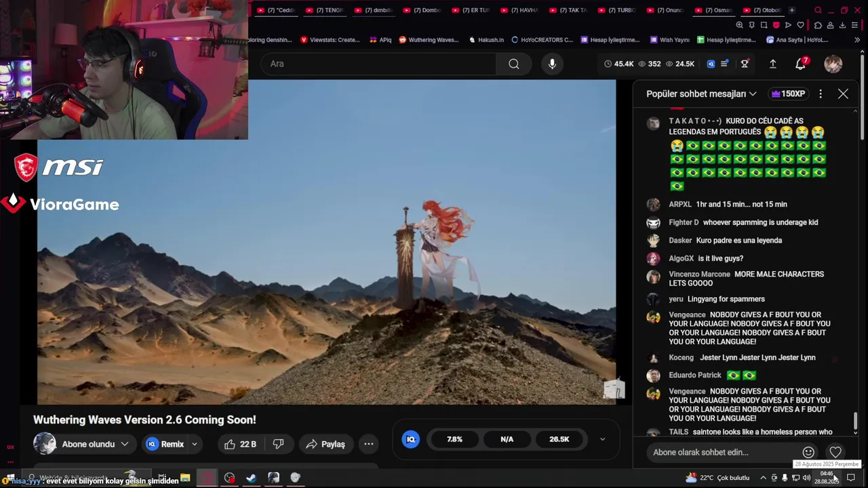Click the browser downloads icon

[842, 25]
